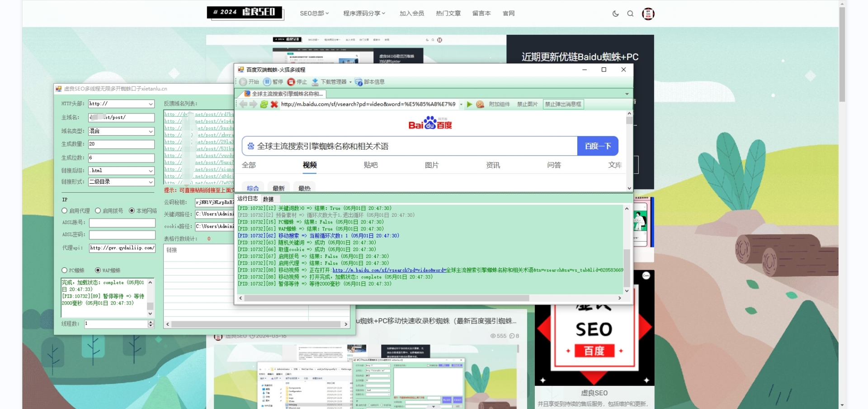Screen dimensions: 868x409
Task: Click the Baidu logo
Action: tap(430, 123)
